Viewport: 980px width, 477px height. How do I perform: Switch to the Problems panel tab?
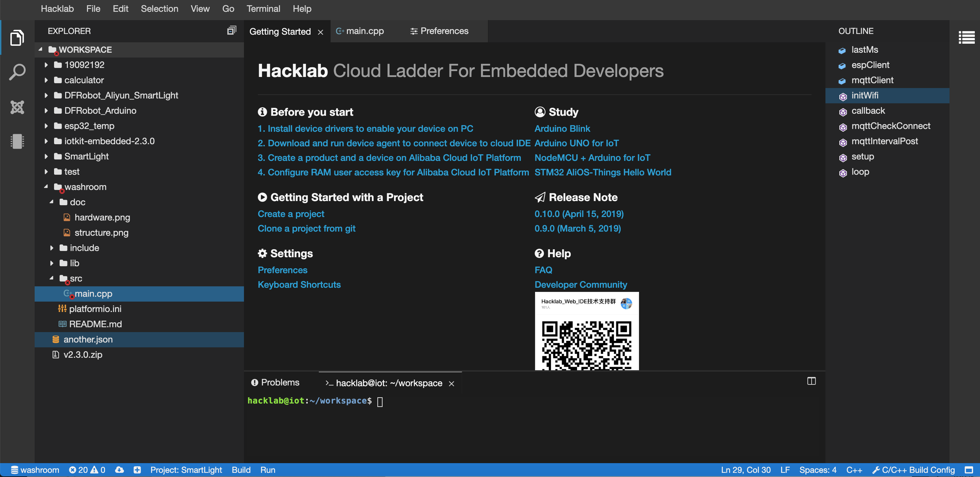[275, 382]
